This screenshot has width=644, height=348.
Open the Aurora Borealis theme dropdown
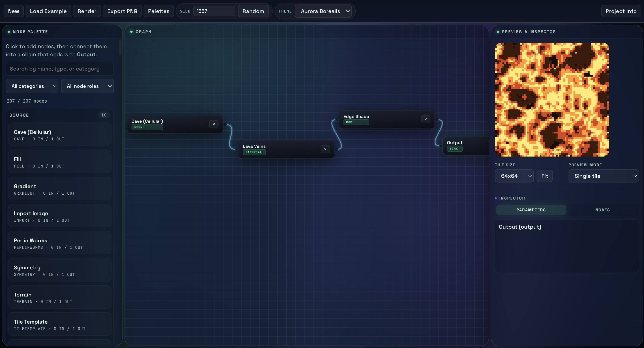coord(323,11)
